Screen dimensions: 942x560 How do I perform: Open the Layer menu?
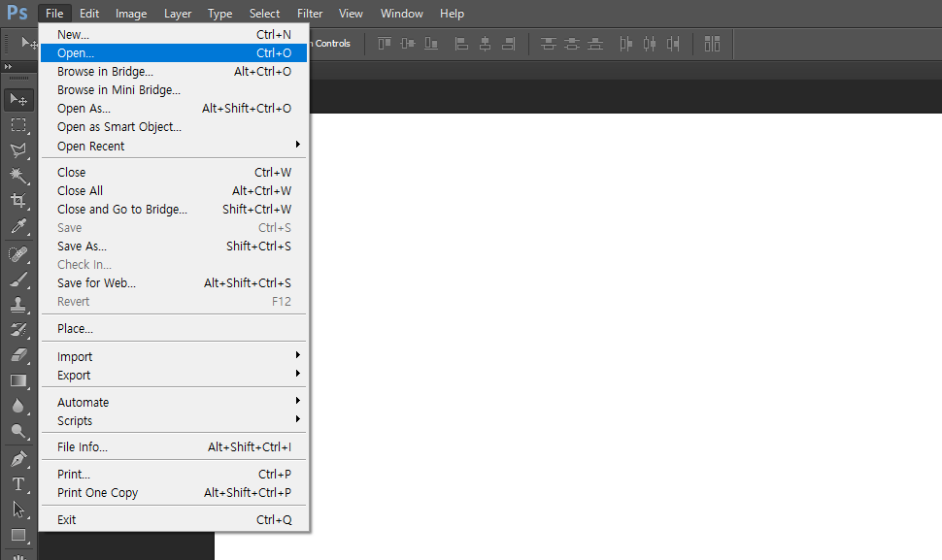[178, 14]
